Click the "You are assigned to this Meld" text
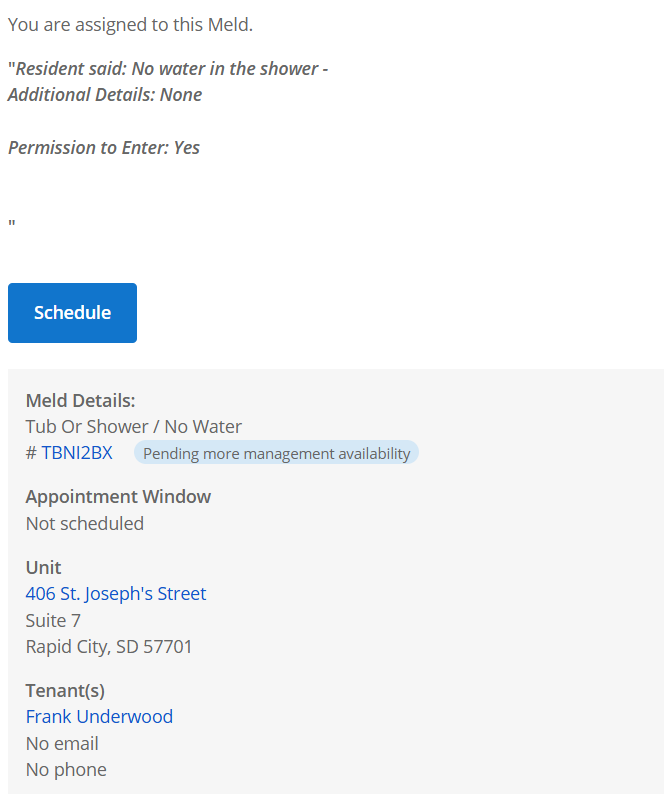Image resolution: width=664 pixels, height=794 pixels. [x=130, y=25]
